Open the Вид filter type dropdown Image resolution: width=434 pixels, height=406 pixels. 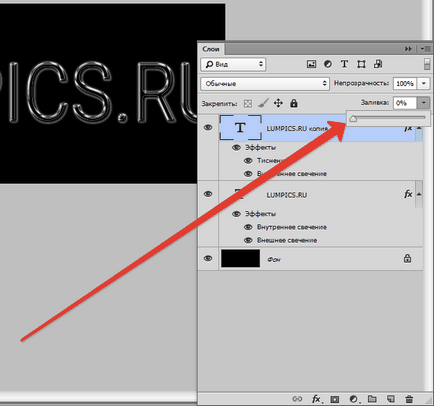pyautogui.click(x=233, y=64)
